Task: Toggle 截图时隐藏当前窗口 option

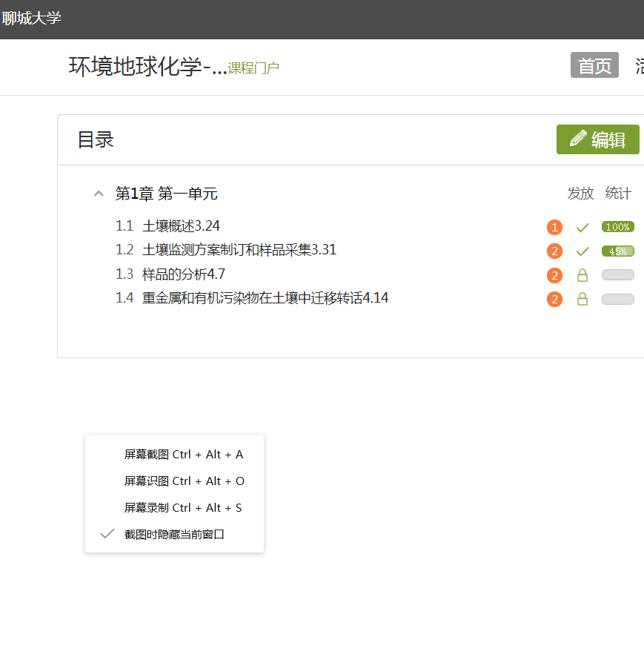Action: 173,534
